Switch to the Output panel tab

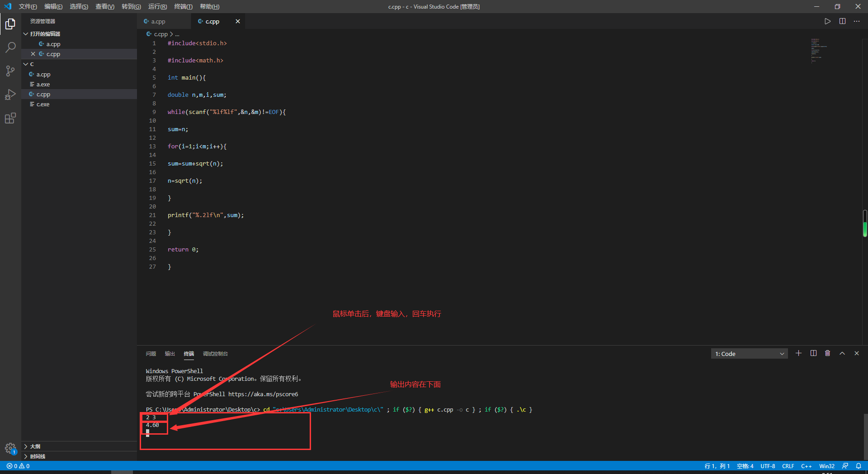tap(170, 354)
